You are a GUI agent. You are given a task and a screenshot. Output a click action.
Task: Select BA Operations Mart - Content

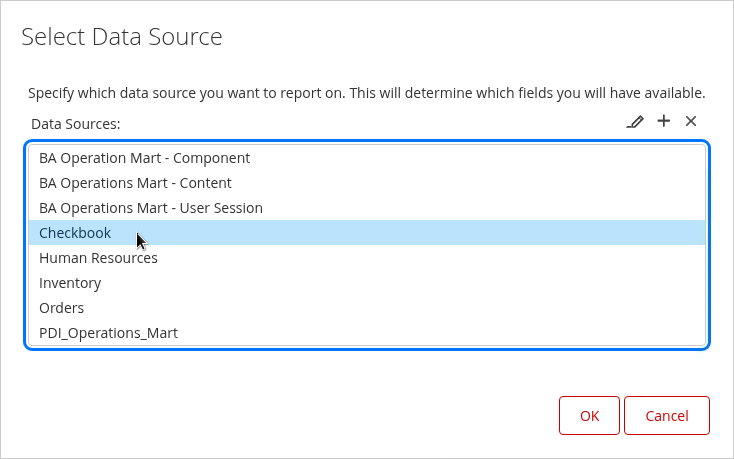[135, 183]
